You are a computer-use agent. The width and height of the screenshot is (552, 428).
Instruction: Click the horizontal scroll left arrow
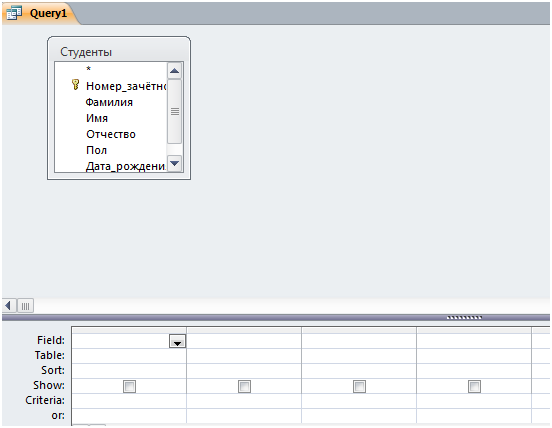click(x=9, y=306)
